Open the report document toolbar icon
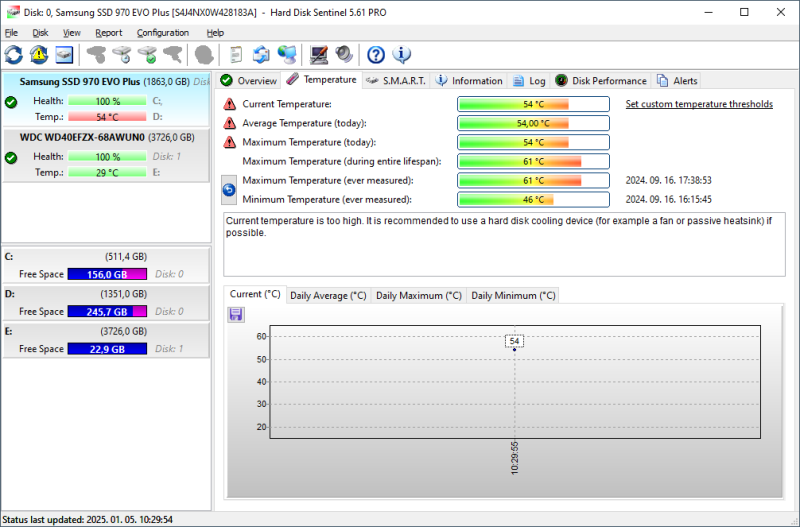 click(x=236, y=55)
